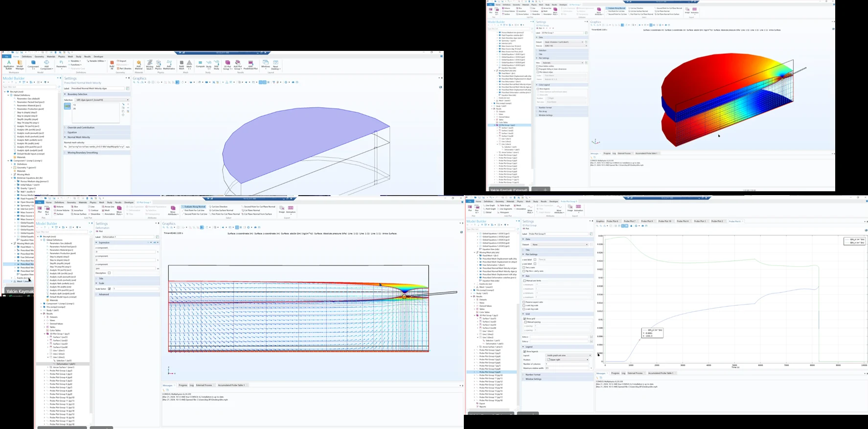
Task: Switch to the Graphics tab in the Probe Plot window
Action: [x=600, y=221]
